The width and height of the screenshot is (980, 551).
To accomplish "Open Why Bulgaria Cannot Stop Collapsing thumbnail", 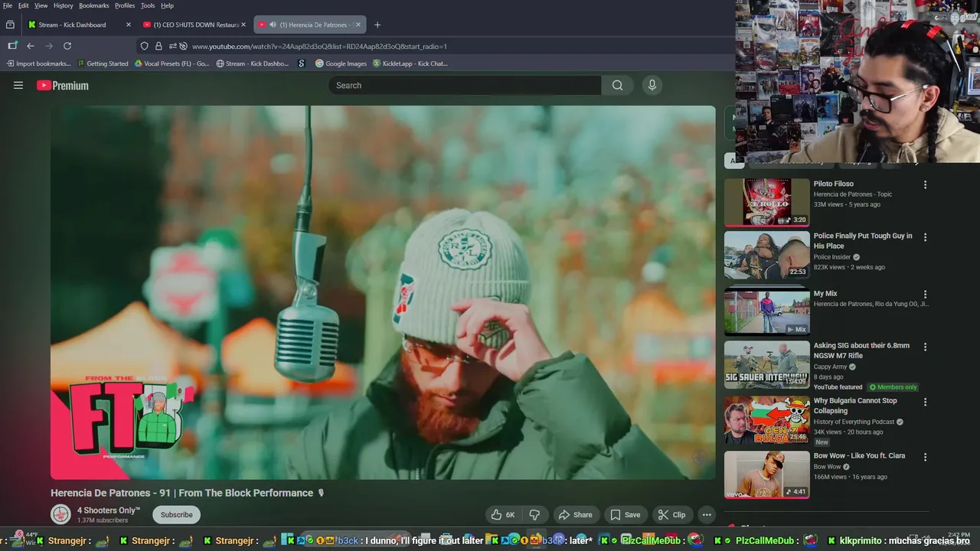I will tap(766, 420).
